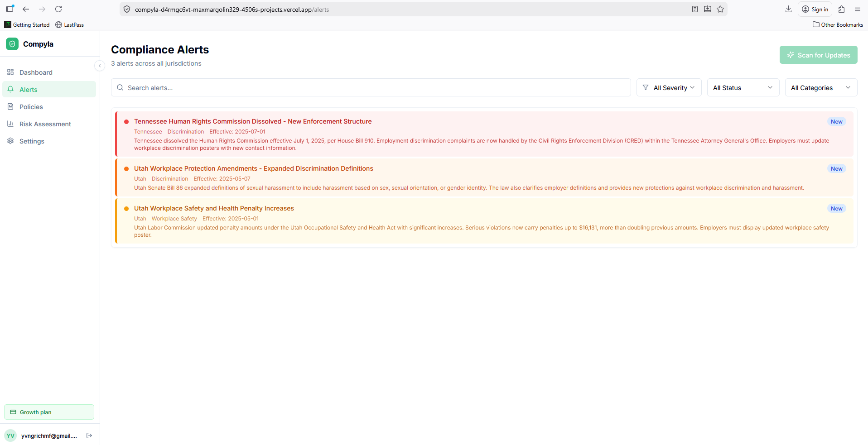
Task: Click the Risk Assessment chart icon
Action: click(x=10, y=124)
